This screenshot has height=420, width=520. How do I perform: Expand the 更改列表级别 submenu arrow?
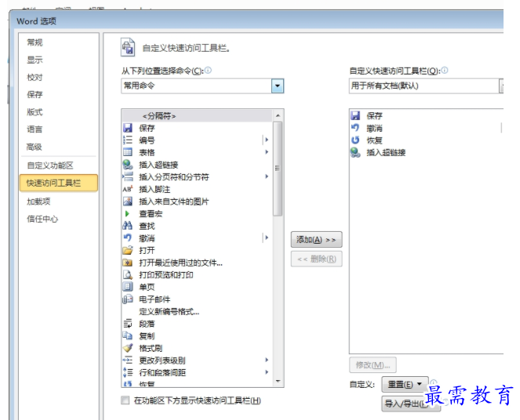267,360
